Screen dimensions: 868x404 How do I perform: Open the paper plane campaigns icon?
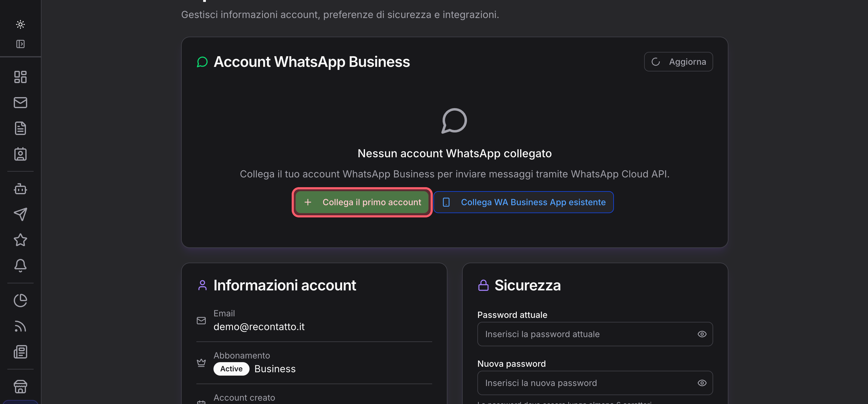20,214
